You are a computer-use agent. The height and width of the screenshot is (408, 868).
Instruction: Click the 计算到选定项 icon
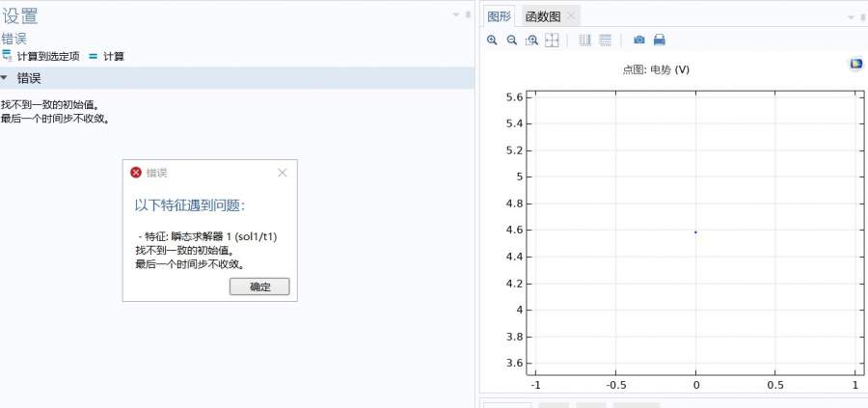(x=7, y=55)
